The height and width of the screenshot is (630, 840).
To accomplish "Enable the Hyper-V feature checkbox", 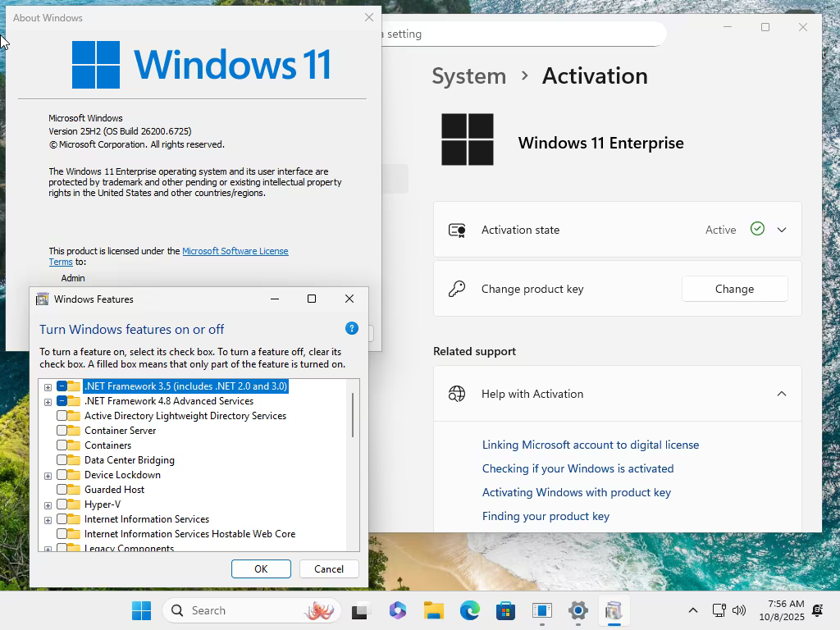I will click(62, 504).
